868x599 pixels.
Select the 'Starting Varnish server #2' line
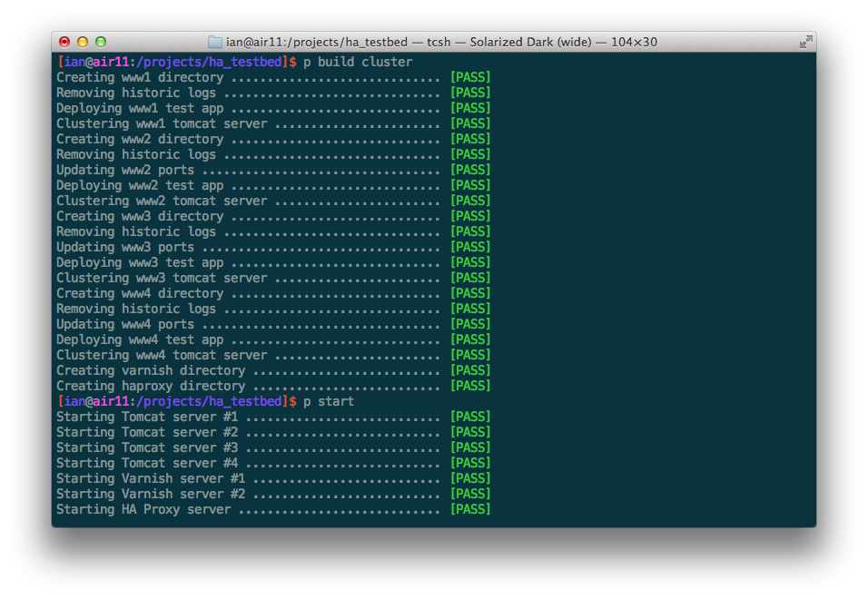[151, 494]
